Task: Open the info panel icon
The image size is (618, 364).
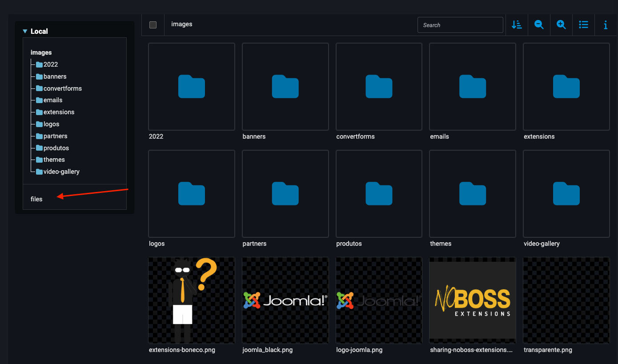Action: tap(606, 25)
